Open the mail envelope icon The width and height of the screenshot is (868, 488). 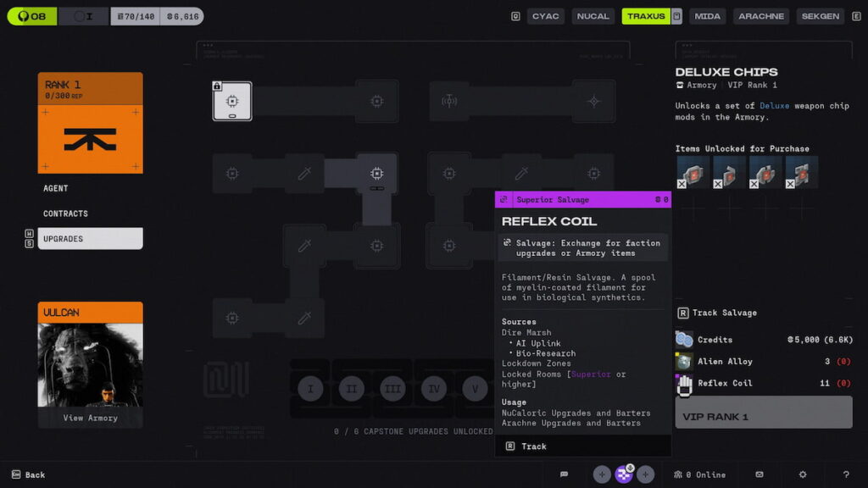click(x=759, y=474)
